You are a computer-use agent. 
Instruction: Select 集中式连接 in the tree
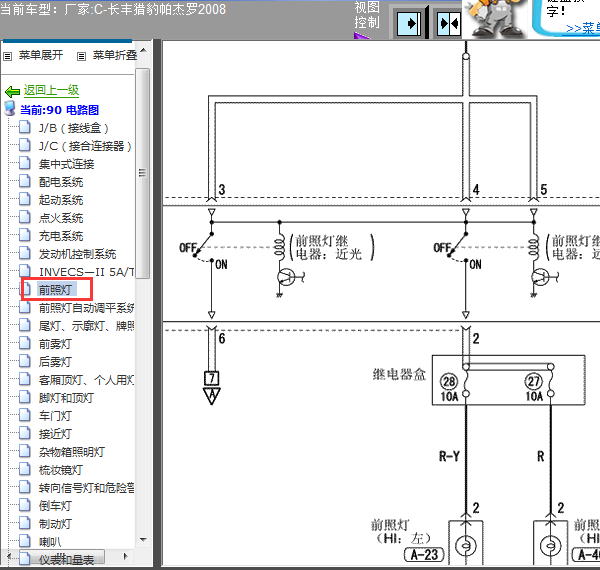coord(67,164)
